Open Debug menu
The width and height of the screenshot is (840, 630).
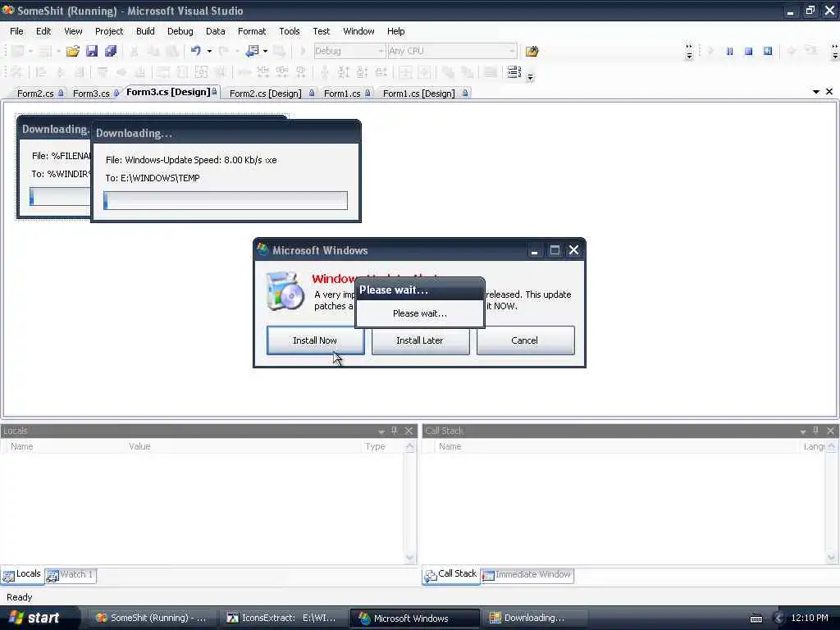click(180, 31)
